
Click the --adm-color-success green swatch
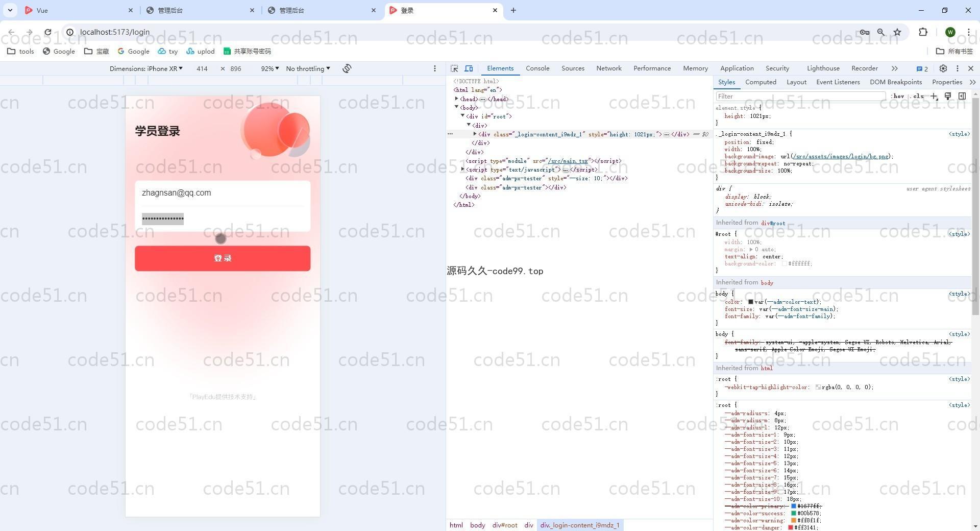click(x=794, y=513)
